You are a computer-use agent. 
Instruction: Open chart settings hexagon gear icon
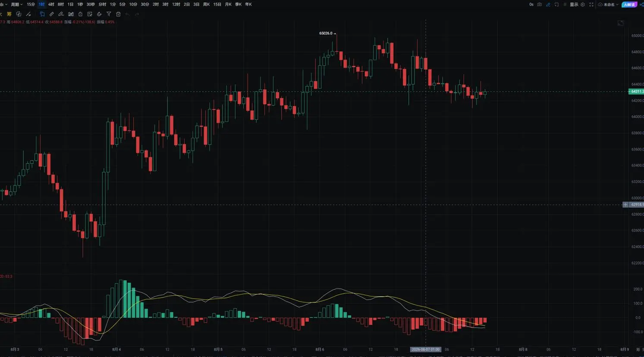click(x=583, y=4)
